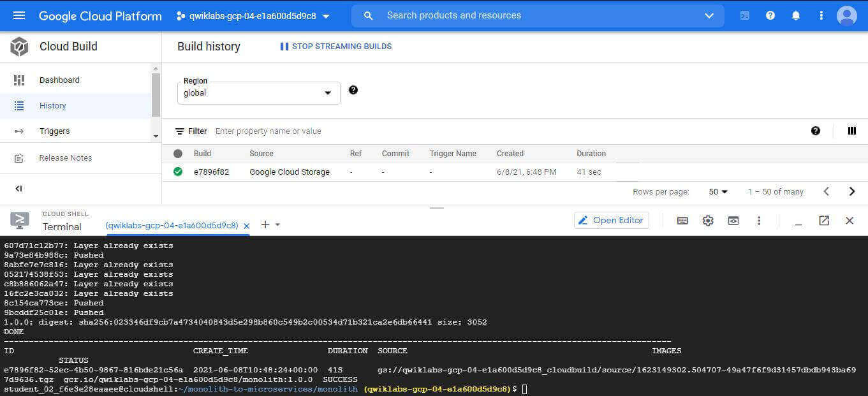The image size is (868, 396).
Task: Click the green success icon for build e7896f82
Action: click(x=178, y=172)
